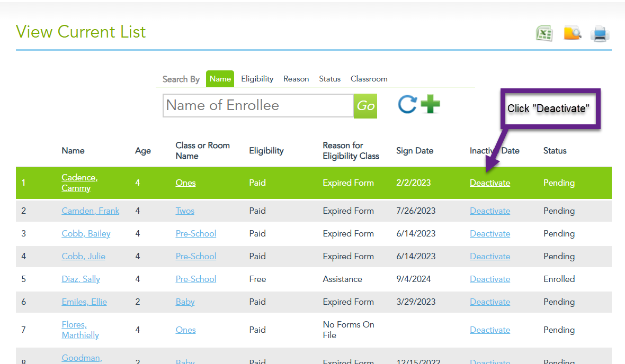Image resolution: width=625 pixels, height=364 pixels.
Task: Open Diaz, Sally's record
Action: [81, 279]
